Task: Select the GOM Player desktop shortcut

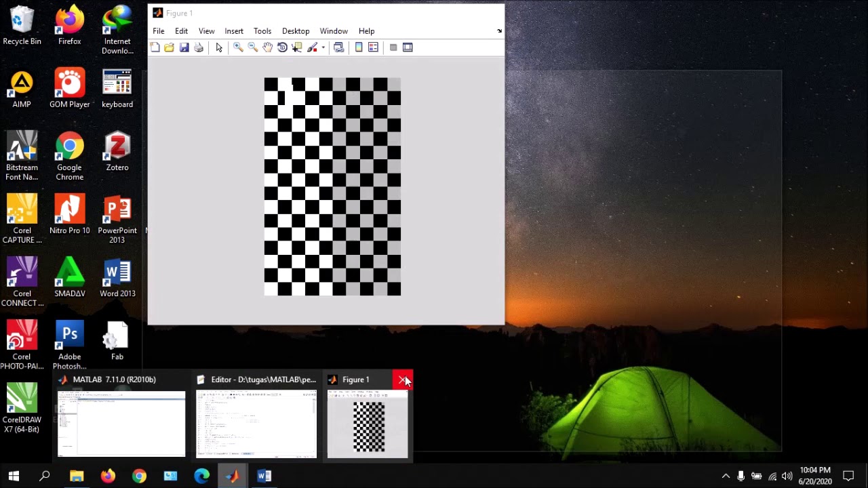Action: (x=70, y=89)
